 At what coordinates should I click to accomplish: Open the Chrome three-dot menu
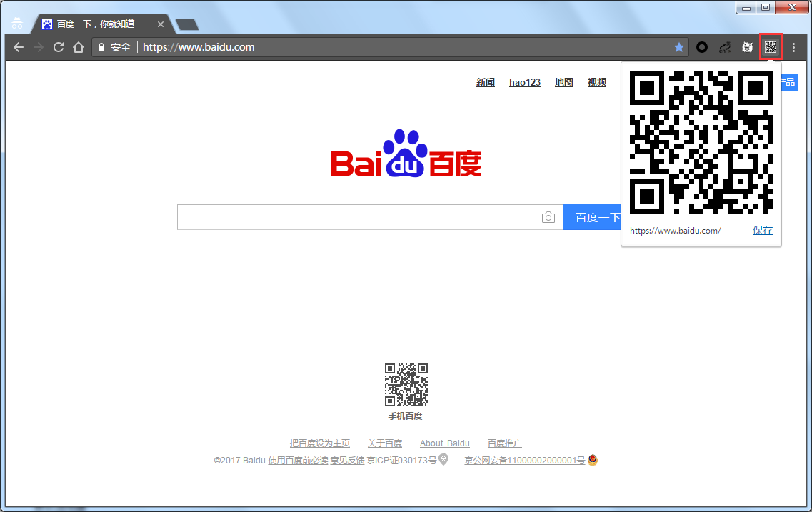tap(793, 47)
